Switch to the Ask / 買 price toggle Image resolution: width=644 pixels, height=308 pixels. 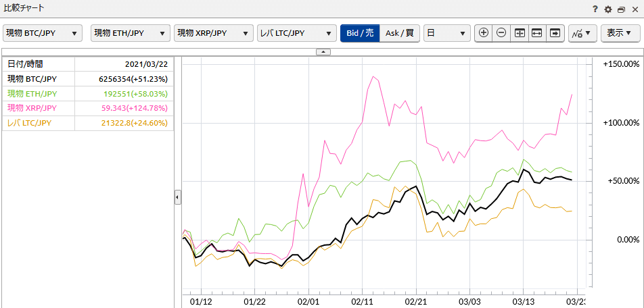click(399, 33)
